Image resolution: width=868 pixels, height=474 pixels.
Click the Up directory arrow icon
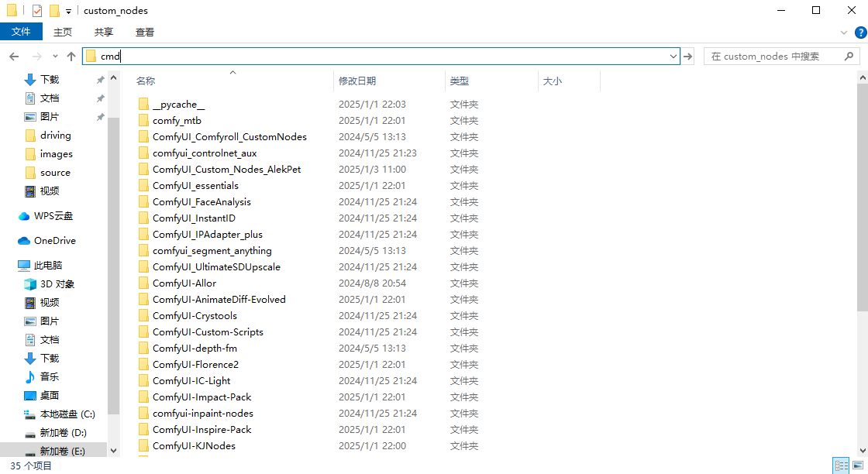point(71,57)
